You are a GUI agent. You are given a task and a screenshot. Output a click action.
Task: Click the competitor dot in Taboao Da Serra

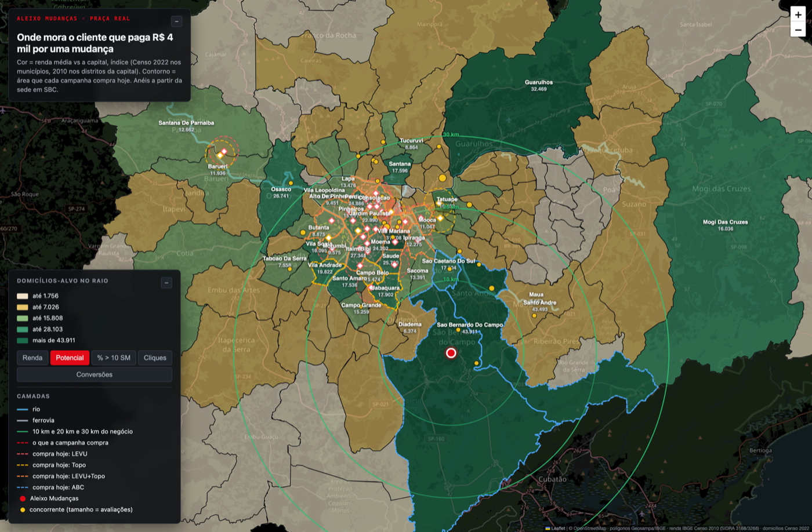(289, 269)
